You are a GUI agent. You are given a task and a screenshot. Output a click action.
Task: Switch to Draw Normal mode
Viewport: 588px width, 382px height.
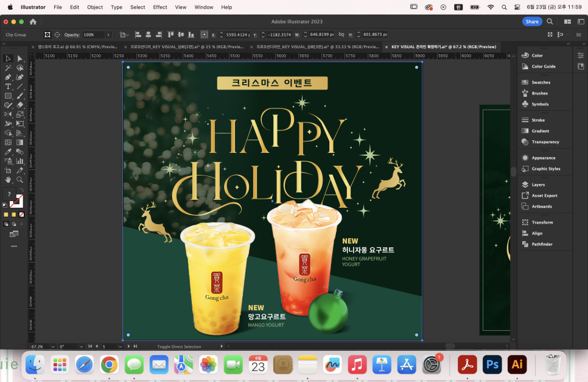click(x=6, y=224)
